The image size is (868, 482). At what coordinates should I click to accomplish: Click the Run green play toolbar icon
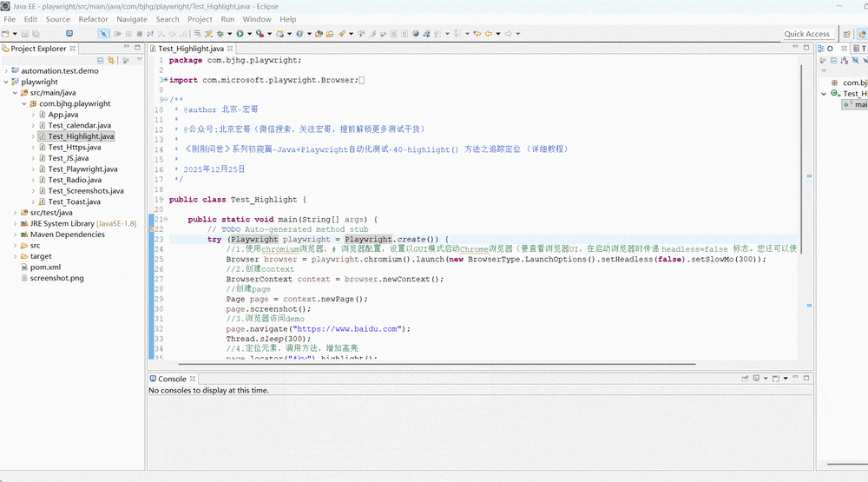click(240, 34)
